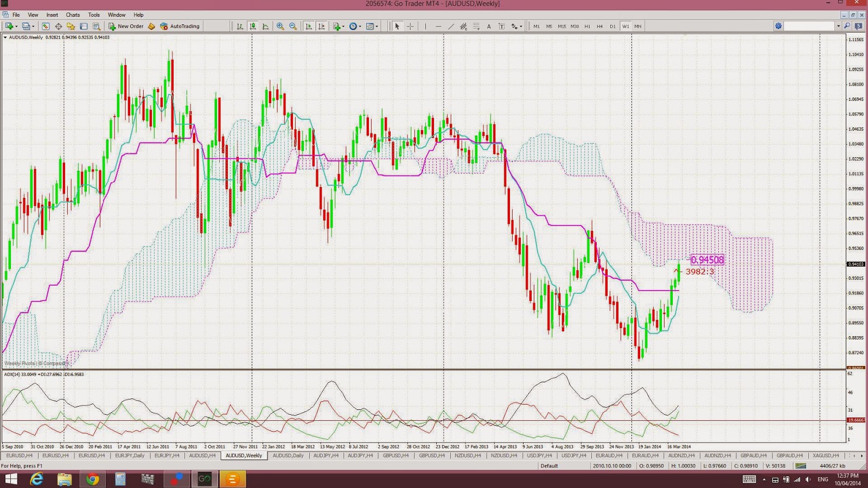
Task: Toggle chart auto scroll
Action: coord(309,26)
